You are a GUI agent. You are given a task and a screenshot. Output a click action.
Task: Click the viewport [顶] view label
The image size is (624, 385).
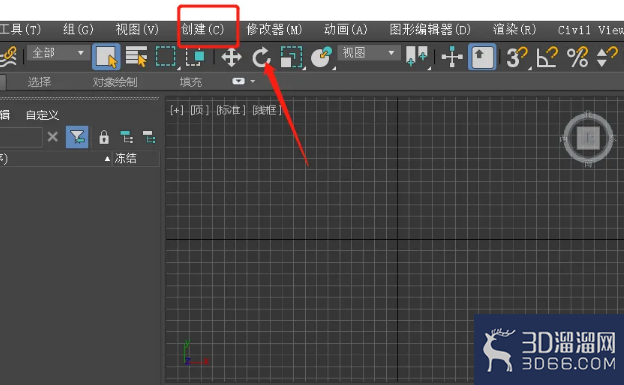199,110
